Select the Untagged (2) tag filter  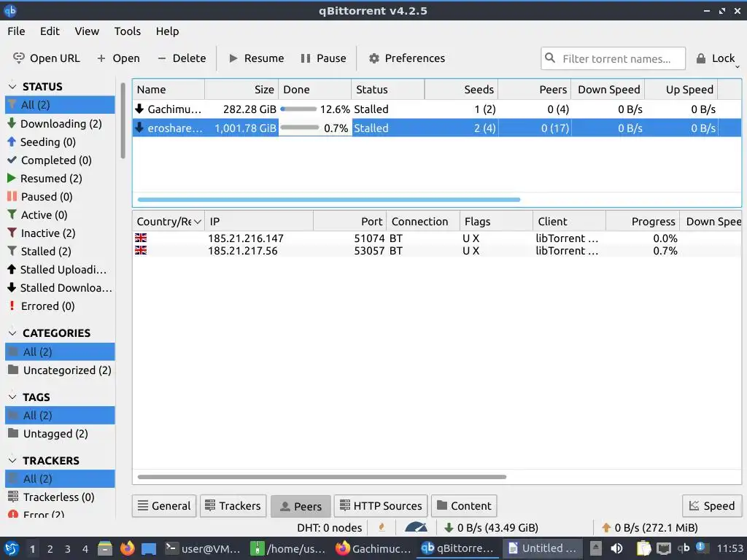click(x=60, y=434)
